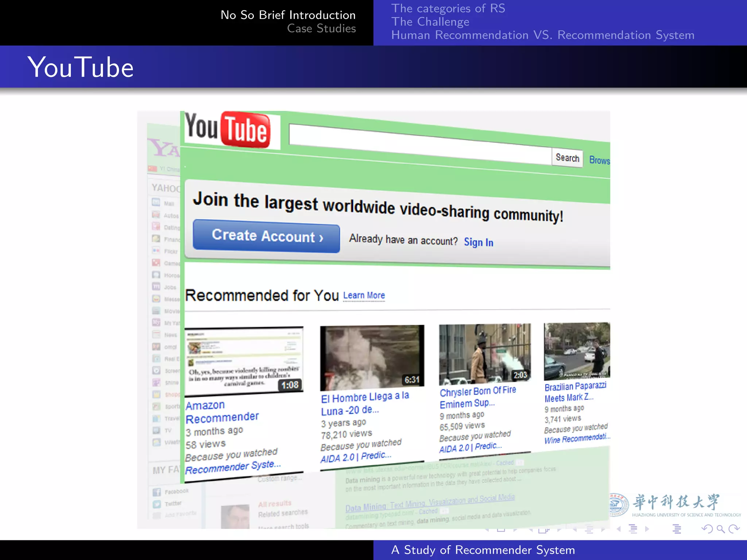The image size is (747, 560).
Task: Click Learn More next to Recommended for You
Action: [x=364, y=295]
